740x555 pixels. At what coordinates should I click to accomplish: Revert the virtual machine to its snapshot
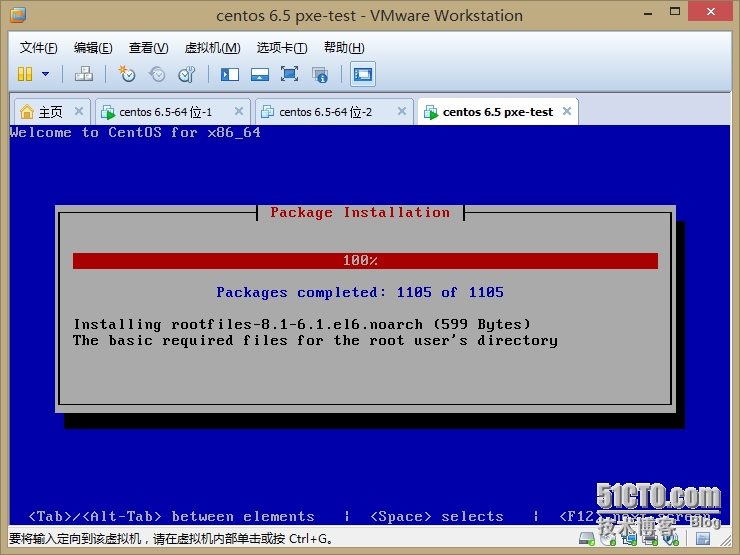(157, 74)
